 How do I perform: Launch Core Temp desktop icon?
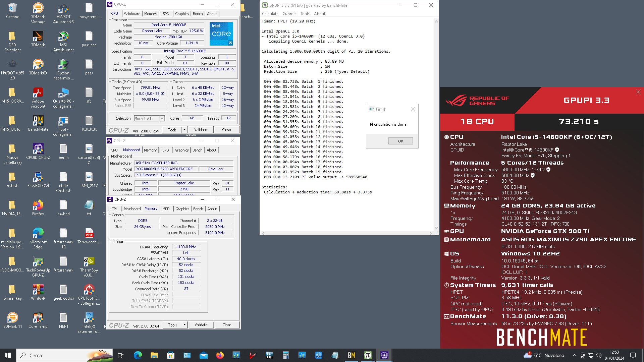pyautogui.click(x=38, y=320)
